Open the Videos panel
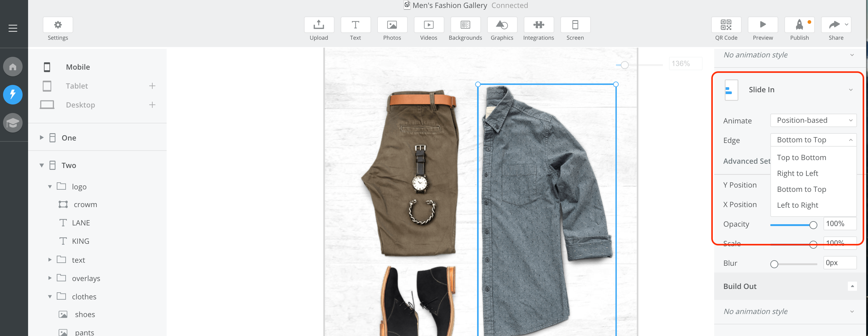 click(x=428, y=25)
